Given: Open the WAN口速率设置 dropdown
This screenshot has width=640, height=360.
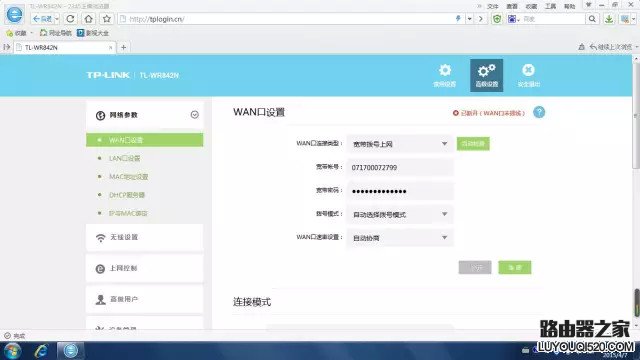Looking at the screenshot, I should click(x=400, y=238).
